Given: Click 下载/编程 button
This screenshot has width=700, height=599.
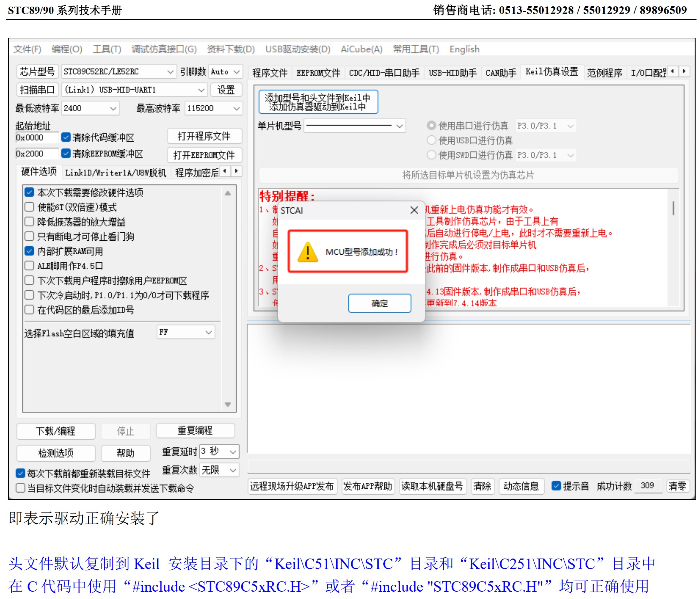Looking at the screenshot, I should click(x=56, y=431).
